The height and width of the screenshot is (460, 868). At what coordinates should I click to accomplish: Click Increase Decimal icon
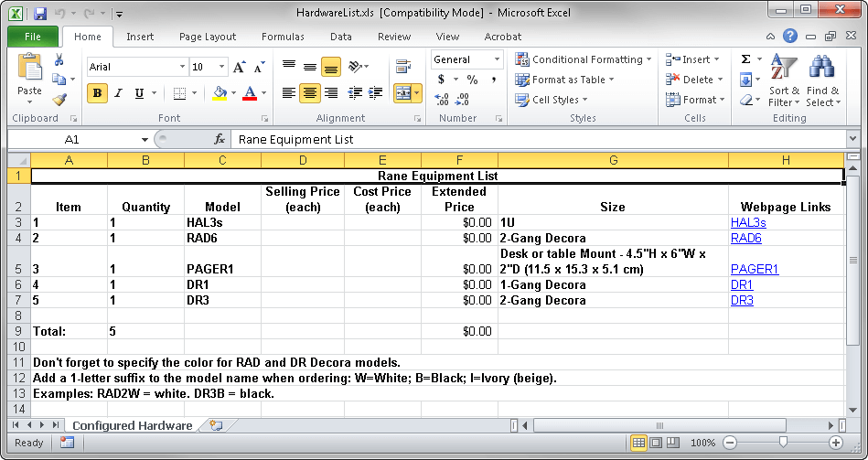coord(442,100)
